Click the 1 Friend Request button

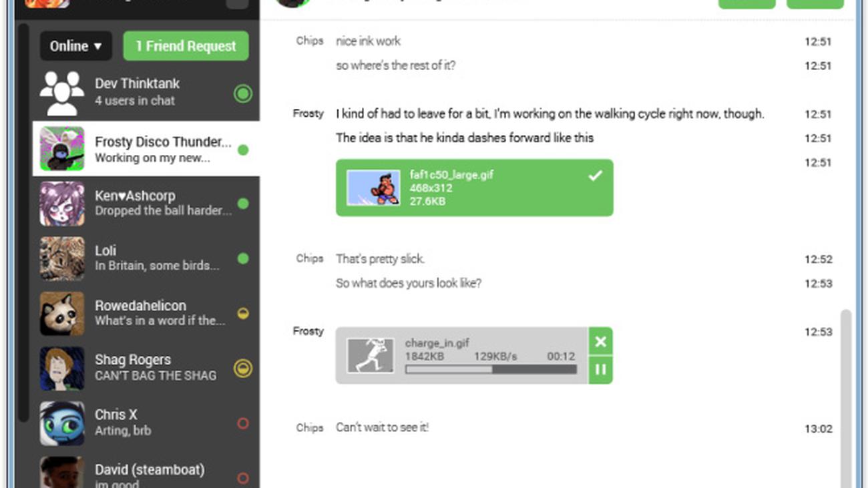tap(186, 46)
